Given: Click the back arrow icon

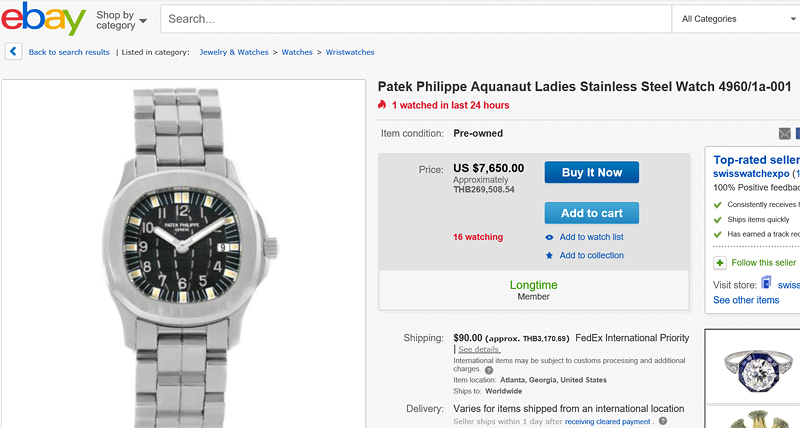Looking at the screenshot, I should [13, 52].
